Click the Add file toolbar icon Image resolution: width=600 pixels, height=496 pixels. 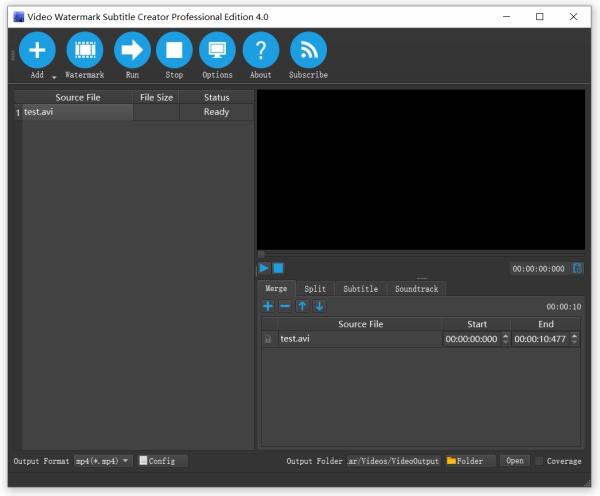(x=37, y=50)
